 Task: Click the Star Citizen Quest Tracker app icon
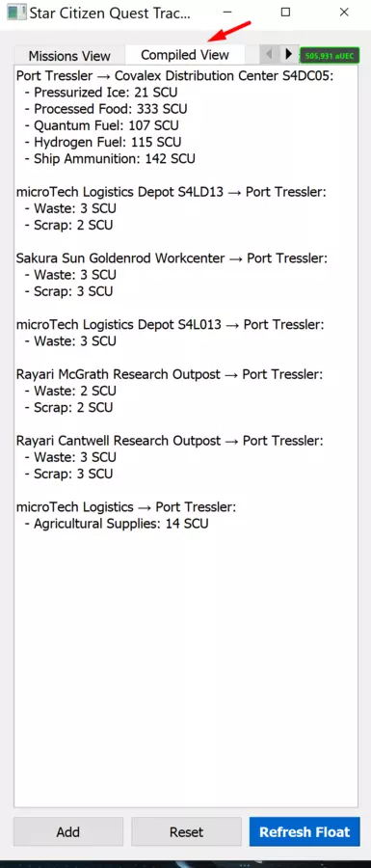16,13
